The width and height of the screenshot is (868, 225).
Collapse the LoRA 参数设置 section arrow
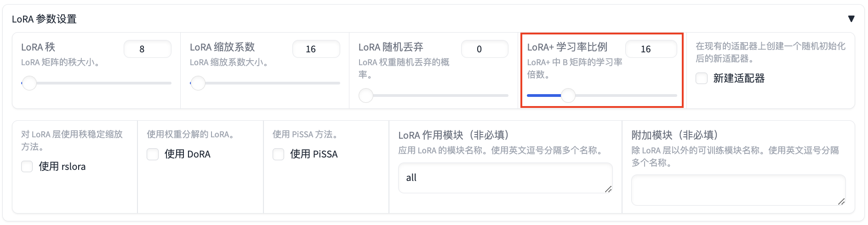coord(851,19)
